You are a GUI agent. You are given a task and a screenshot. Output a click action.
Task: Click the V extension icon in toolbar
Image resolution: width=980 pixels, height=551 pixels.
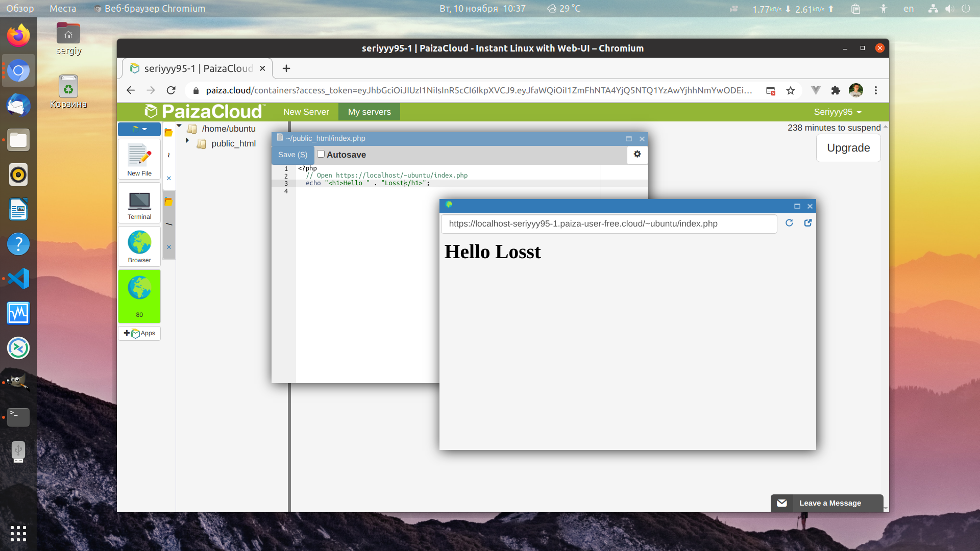[816, 90]
